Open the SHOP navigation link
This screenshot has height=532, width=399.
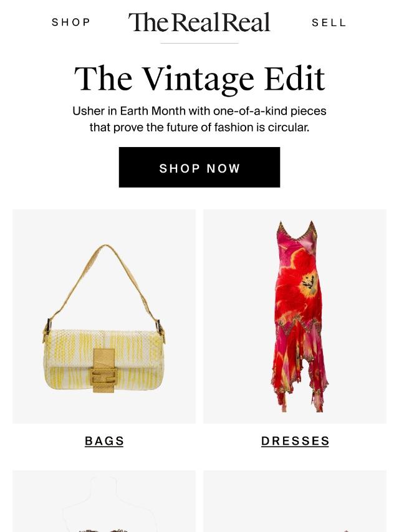(71, 22)
